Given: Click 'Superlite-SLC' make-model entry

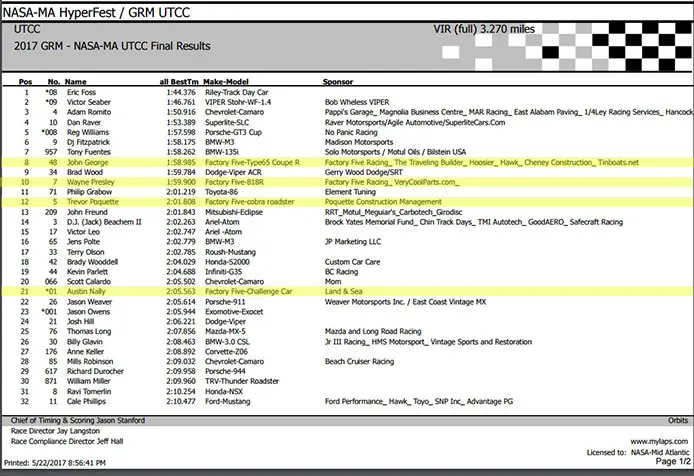Looking at the screenshot, I should click(227, 122).
